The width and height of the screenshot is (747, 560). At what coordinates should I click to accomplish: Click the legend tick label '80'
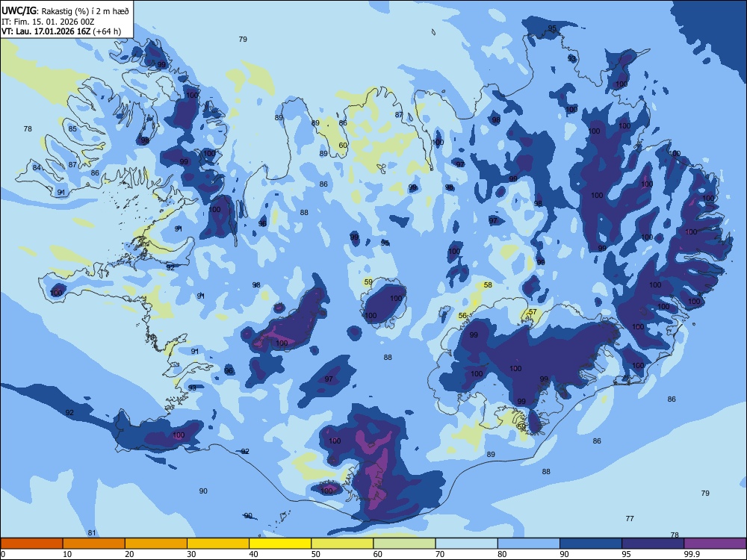point(502,554)
